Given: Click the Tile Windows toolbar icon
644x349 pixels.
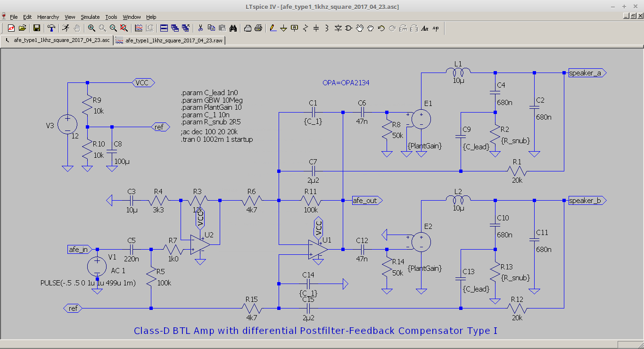Looking at the screenshot, I should click(x=164, y=28).
